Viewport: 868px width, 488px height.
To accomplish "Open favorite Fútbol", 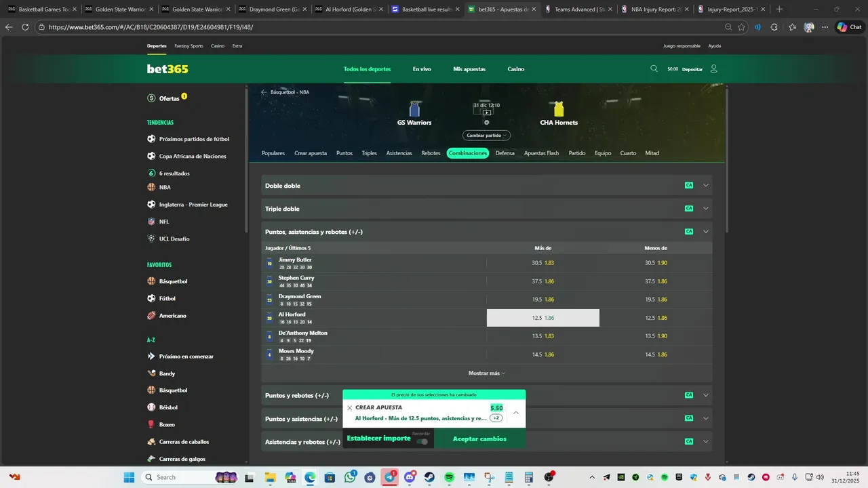I will (x=161, y=298).
